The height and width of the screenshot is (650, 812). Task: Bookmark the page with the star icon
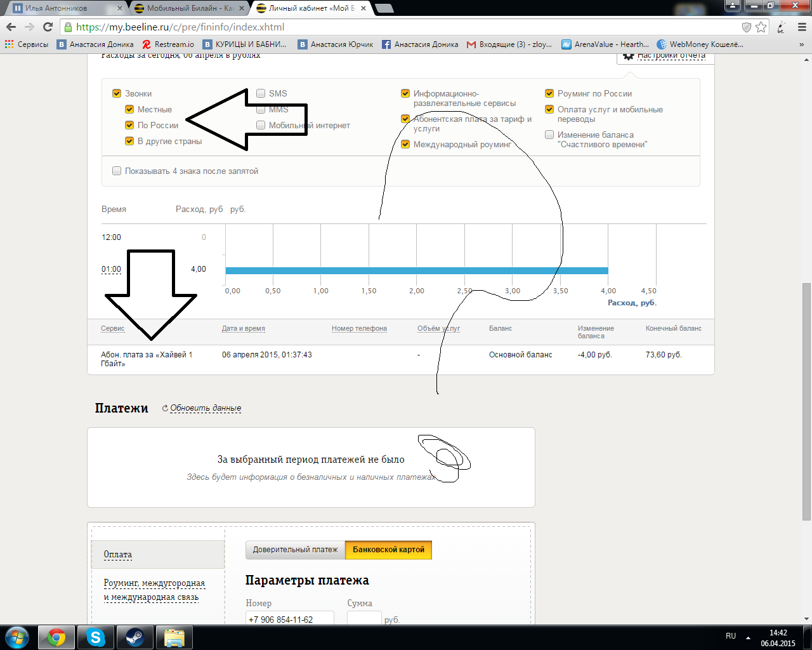[x=761, y=27]
